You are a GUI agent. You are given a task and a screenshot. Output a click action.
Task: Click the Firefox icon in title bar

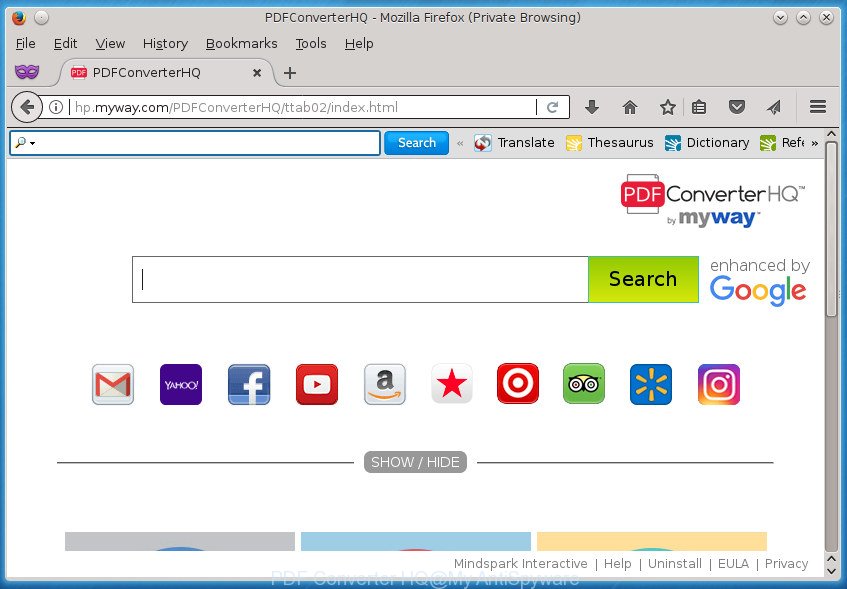19,18
